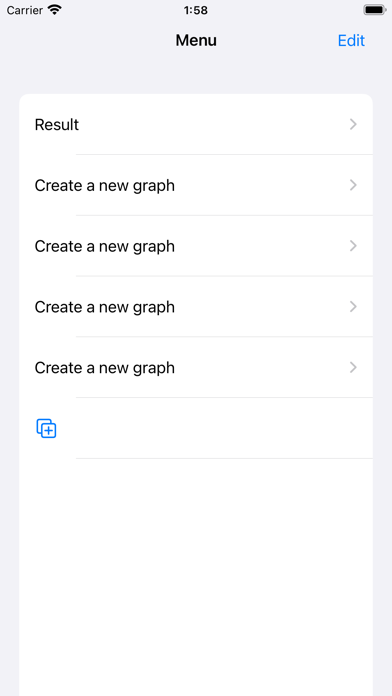Tap chevron of third Create a new graph
Viewport: 392px width, 696px height.
tap(353, 307)
